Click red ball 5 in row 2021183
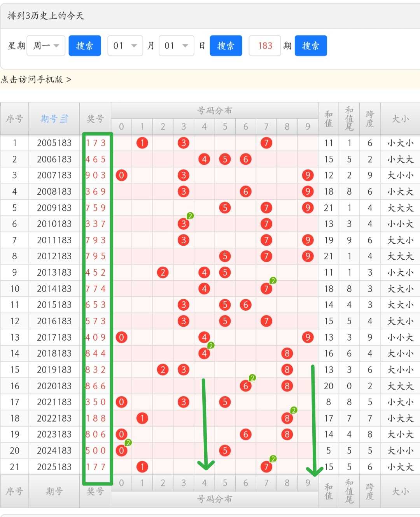This screenshot has height=517, width=420. coord(225,402)
